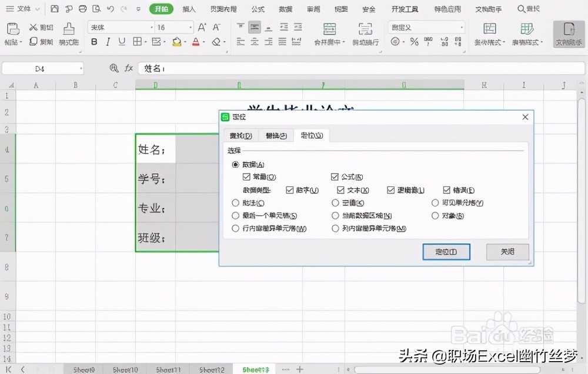The width and height of the screenshot is (588, 374).
Task: Open the percent number format icon
Action: pyautogui.click(x=414, y=42)
